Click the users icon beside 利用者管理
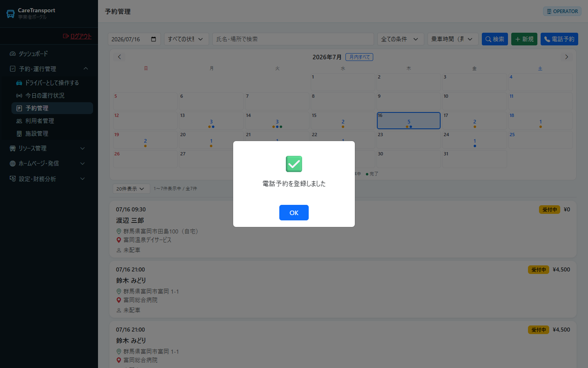Image resolution: width=588 pixels, height=368 pixels. (x=19, y=121)
